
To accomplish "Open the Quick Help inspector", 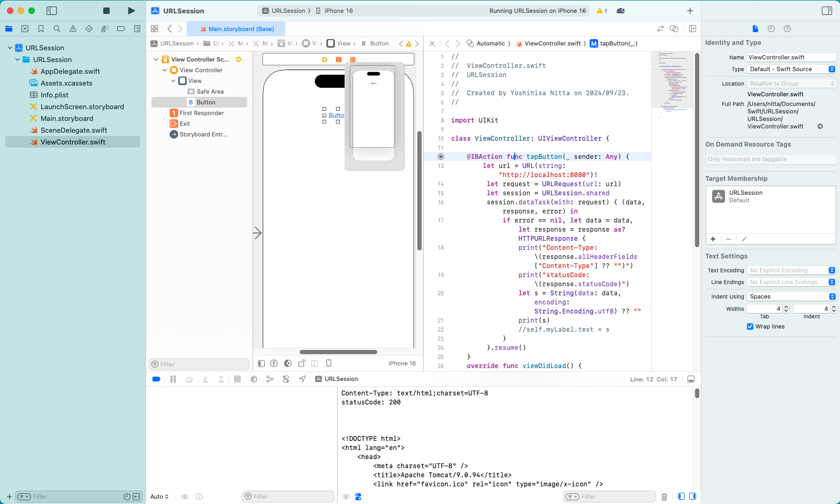I will tap(787, 29).
